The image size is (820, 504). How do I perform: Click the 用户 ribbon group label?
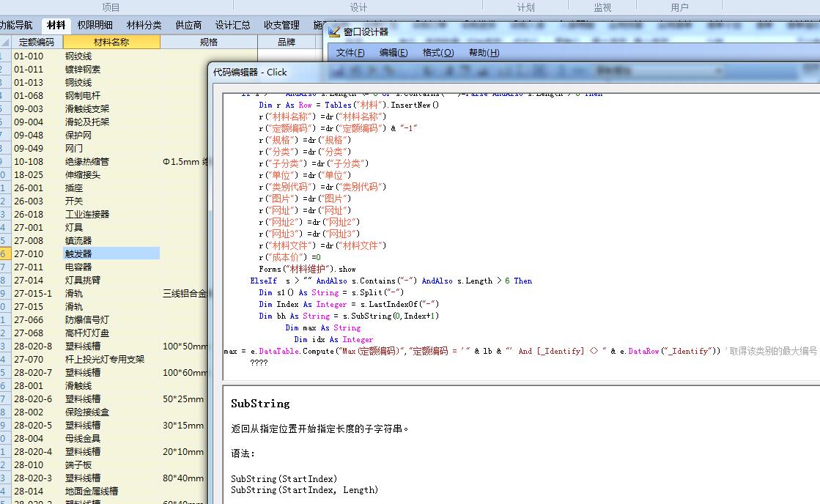[x=679, y=7]
